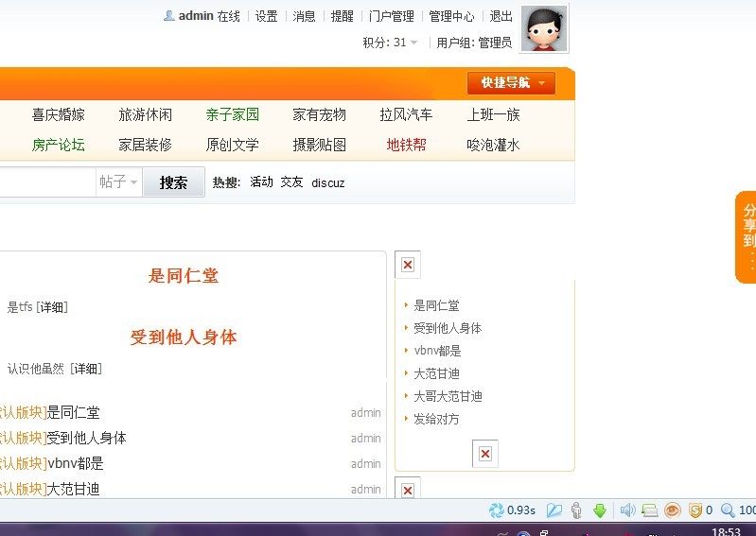Open the 旅游休闲 forum section
Screen dimensions: 756x536
[x=145, y=114]
